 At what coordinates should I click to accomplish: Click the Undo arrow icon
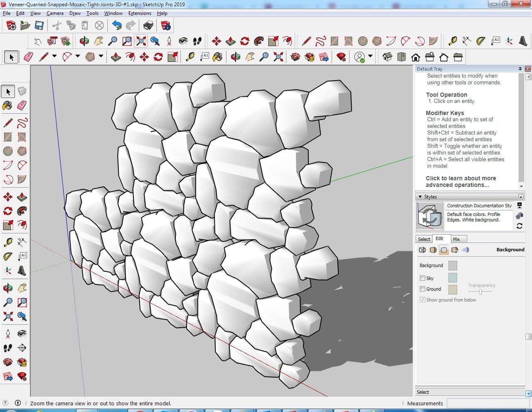117,26
